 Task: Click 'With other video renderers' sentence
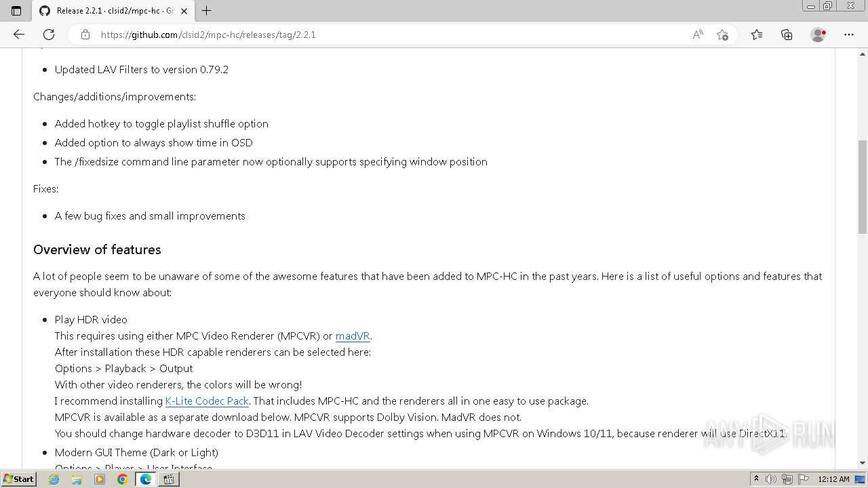pyautogui.click(x=178, y=385)
